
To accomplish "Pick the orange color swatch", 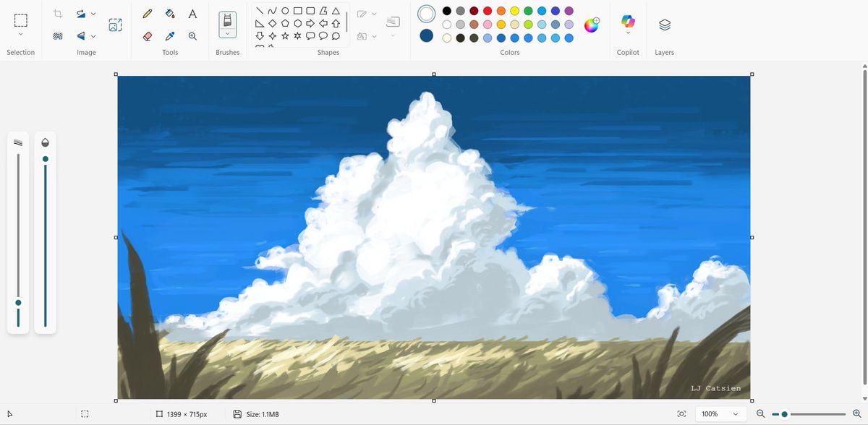I will (501, 11).
